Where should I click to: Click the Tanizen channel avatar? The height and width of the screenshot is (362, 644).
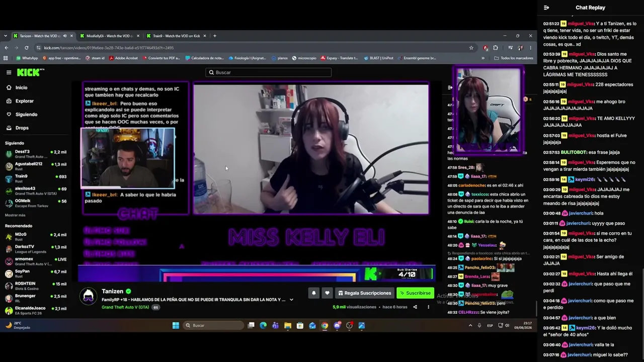coord(89,296)
